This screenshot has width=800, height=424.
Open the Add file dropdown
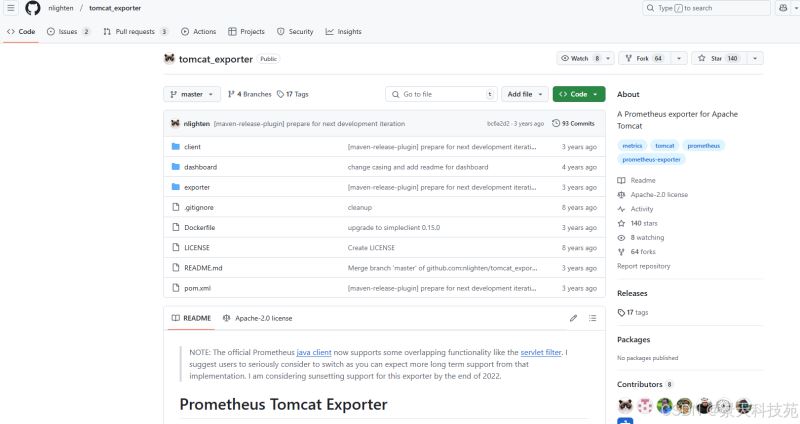click(x=524, y=94)
